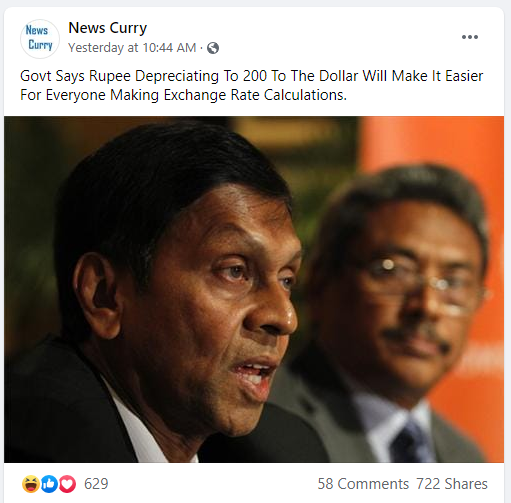
Task: Click the caption line starting Govt Says Rupee
Action: [x=252, y=76]
